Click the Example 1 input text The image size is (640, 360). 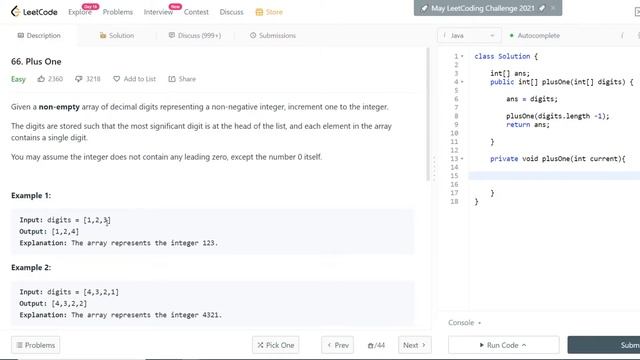click(65, 220)
